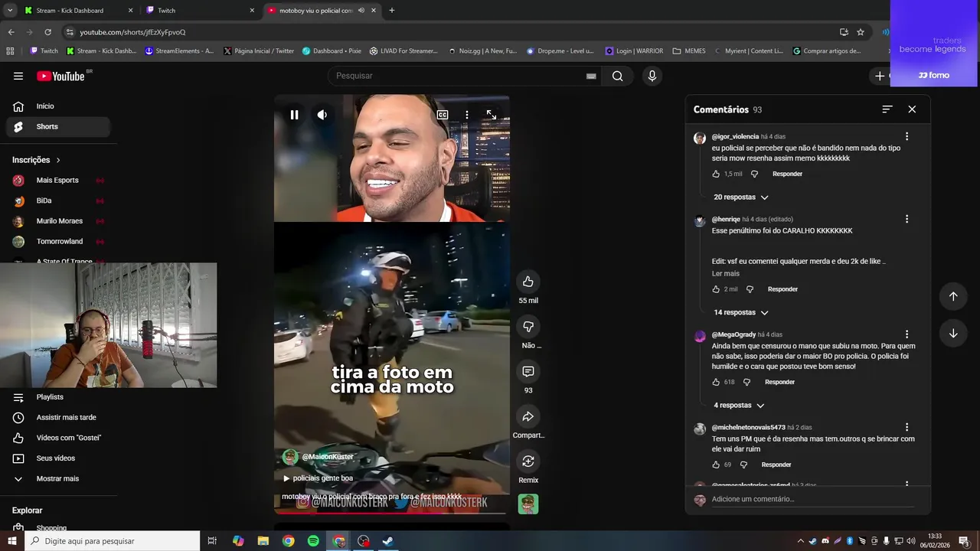Click the YouTube logo
The height and width of the screenshot is (551, 980).
pyautogui.click(x=60, y=76)
